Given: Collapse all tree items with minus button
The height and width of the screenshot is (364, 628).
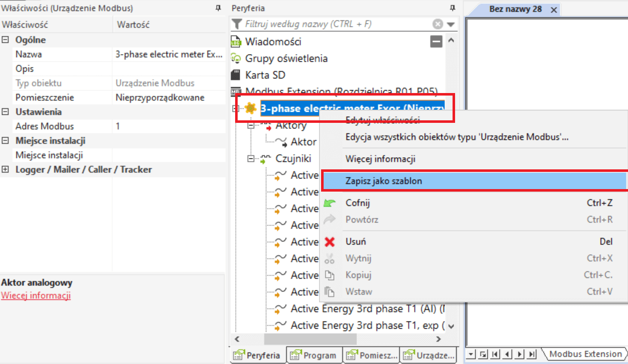Looking at the screenshot, I should click(436, 41).
